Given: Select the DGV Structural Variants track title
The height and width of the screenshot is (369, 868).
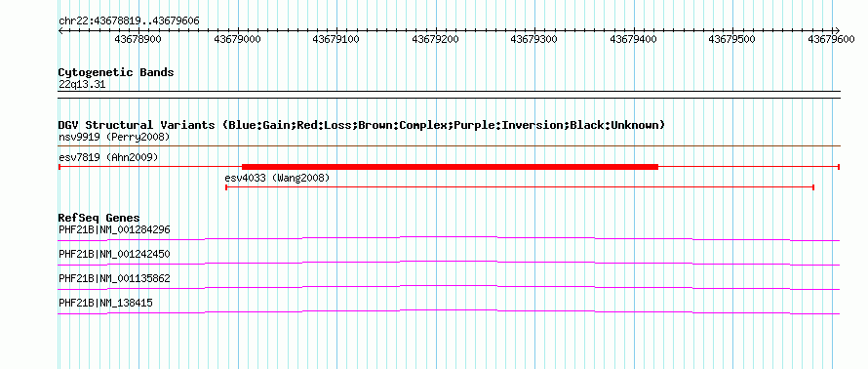Looking at the screenshot, I should pyautogui.click(x=362, y=125).
